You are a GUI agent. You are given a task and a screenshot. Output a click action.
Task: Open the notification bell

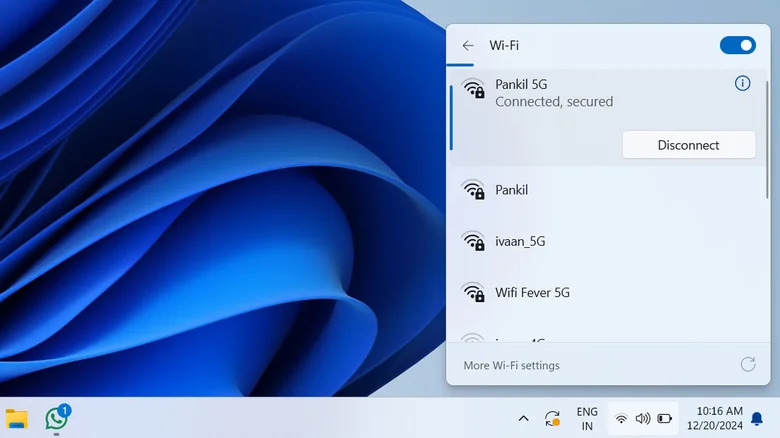[x=757, y=418]
